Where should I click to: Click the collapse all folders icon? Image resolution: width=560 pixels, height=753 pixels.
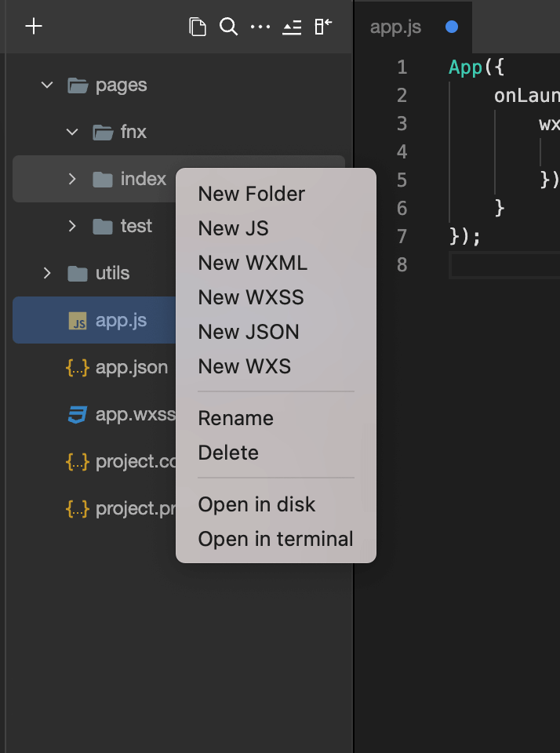click(292, 27)
